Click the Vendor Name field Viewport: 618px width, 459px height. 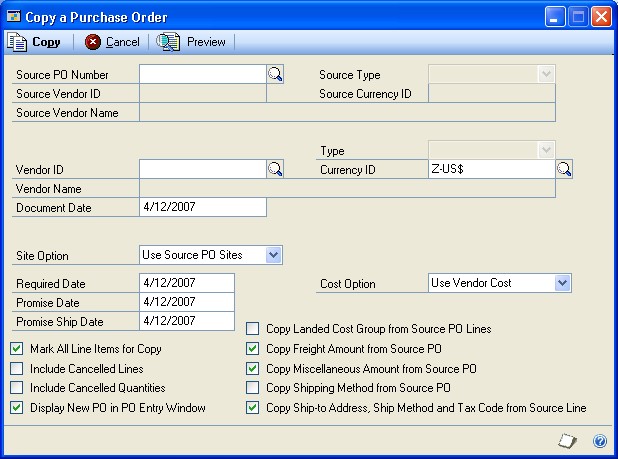coord(347,188)
